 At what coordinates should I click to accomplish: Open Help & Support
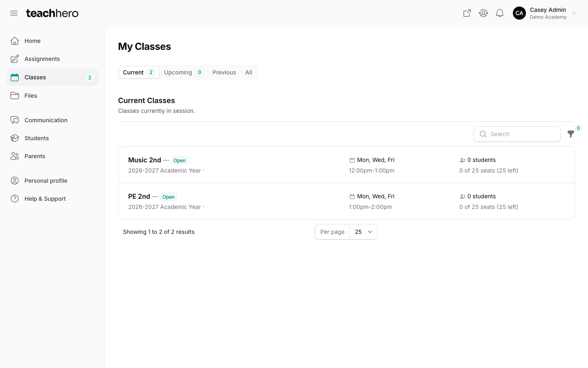click(52, 199)
